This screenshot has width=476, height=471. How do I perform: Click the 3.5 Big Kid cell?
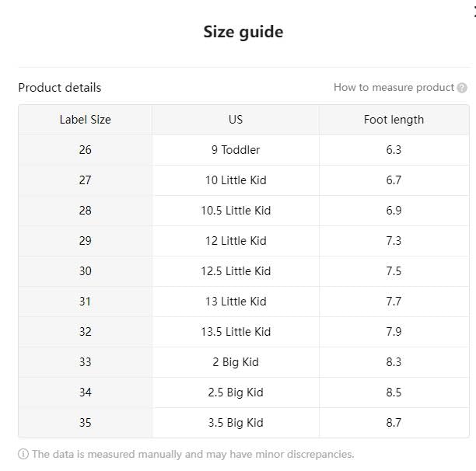[236, 423]
